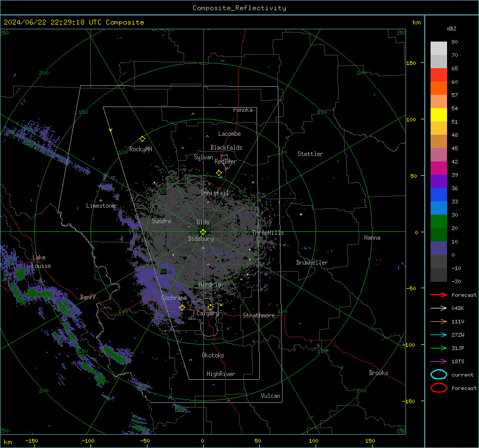Screen dimensions: 479x448
Task: Select the magenta 42 dBZ color band
Action: [x=439, y=168]
